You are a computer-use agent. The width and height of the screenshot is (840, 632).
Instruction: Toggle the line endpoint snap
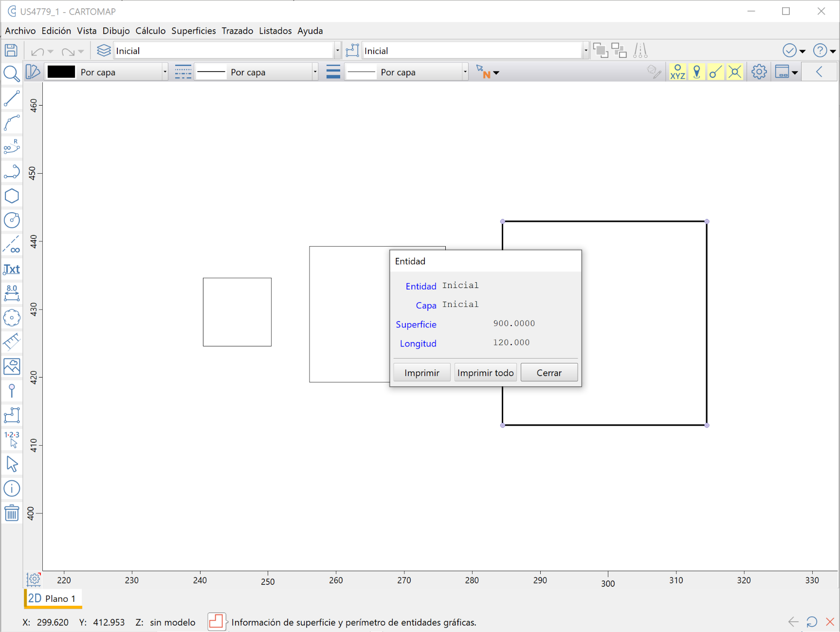715,72
